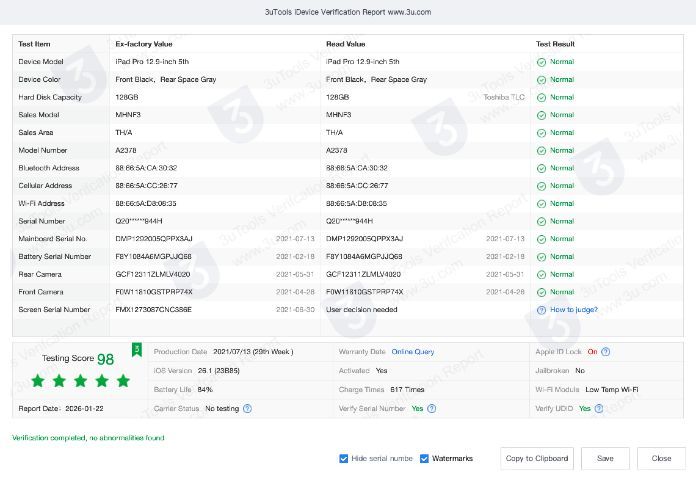The image size is (696, 480).
Task: Select ex-factory mainboard serial DMP1292005QPPX3AJ
Action: pyautogui.click(x=154, y=238)
